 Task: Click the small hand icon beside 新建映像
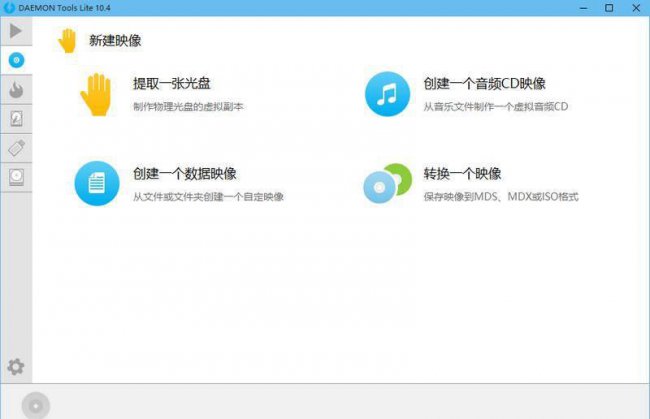(x=67, y=41)
